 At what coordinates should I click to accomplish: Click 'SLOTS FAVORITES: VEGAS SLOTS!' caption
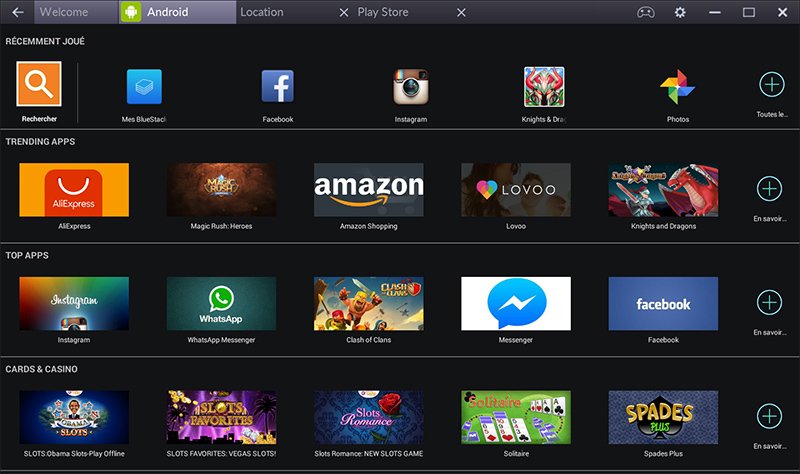coord(221,454)
